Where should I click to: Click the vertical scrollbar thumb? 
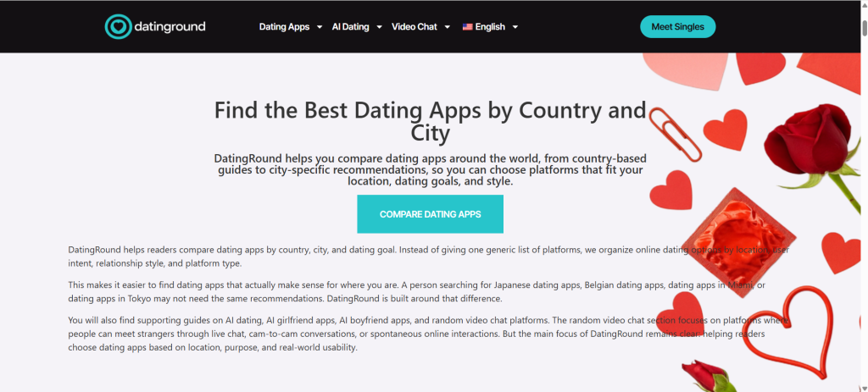(864, 28)
